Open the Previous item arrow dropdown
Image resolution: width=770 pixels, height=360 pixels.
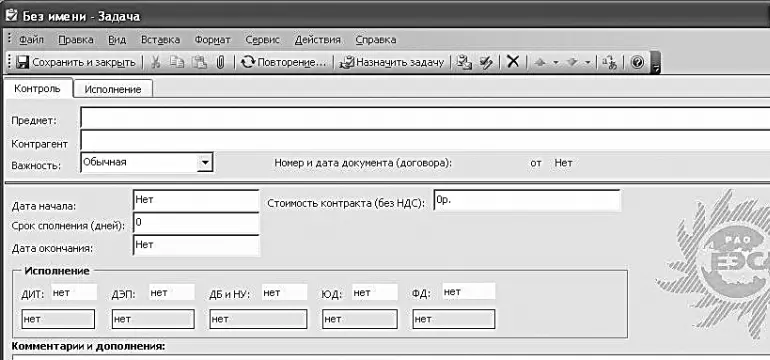click(556, 62)
